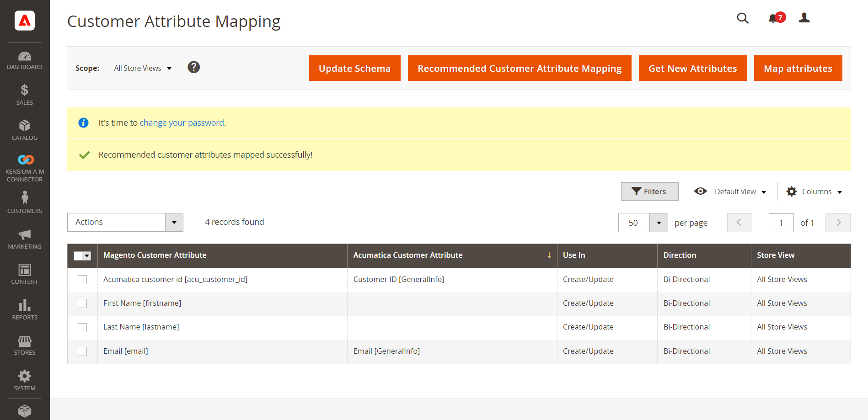Open the Customers sidebar menu

[25, 202]
